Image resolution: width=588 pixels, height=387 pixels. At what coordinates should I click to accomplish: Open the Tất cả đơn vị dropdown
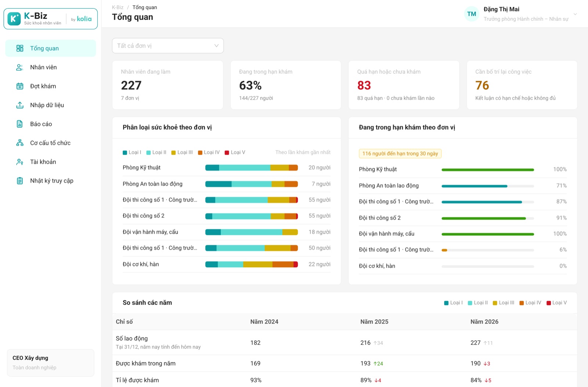click(168, 46)
